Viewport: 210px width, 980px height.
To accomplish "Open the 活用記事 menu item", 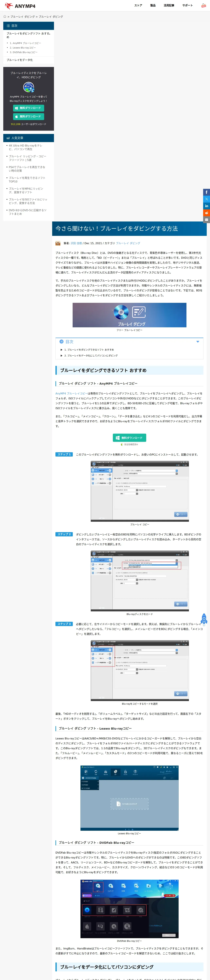I will tap(169, 6).
